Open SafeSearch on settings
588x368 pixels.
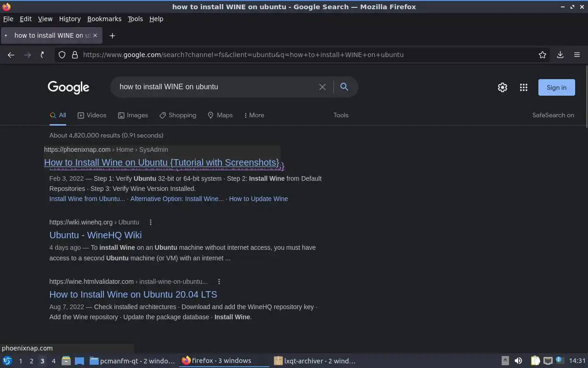[553, 115]
